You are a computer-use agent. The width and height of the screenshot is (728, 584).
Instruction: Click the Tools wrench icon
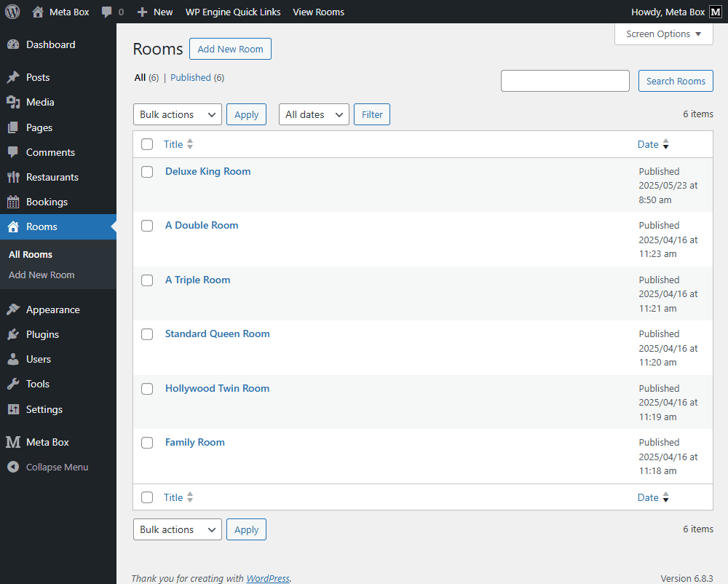pos(13,384)
